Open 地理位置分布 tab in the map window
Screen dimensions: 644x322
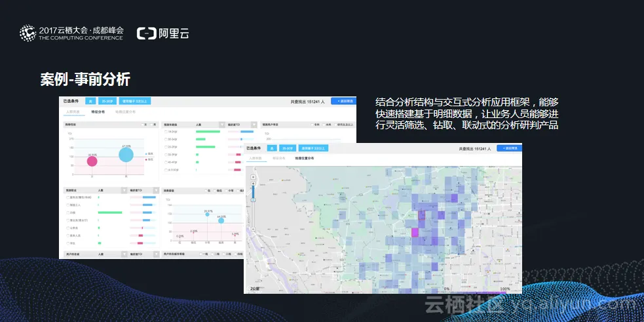(305, 158)
